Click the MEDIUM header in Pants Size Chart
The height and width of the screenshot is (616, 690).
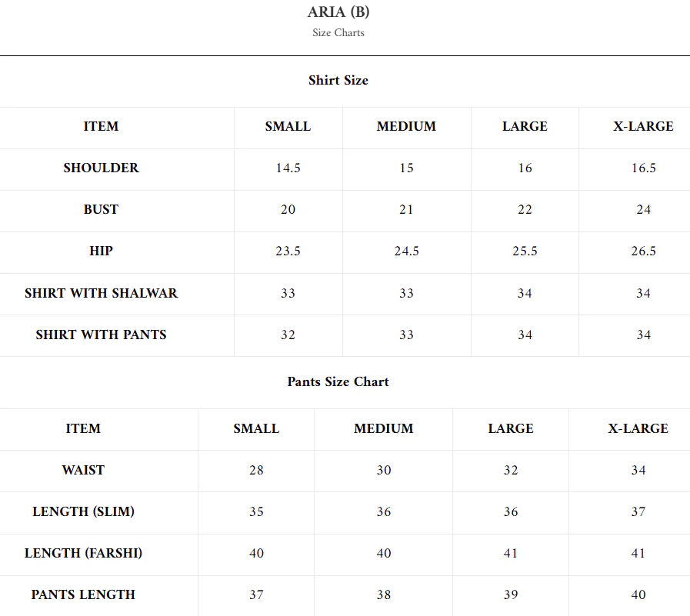[384, 428]
